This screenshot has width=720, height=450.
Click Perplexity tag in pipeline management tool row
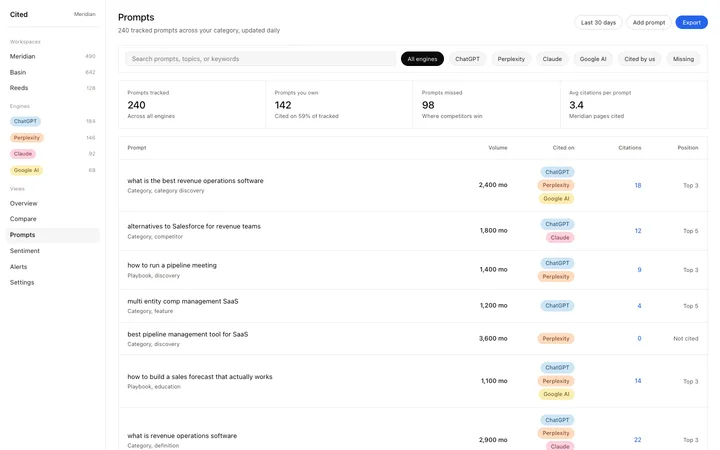click(x=556, y=339)
